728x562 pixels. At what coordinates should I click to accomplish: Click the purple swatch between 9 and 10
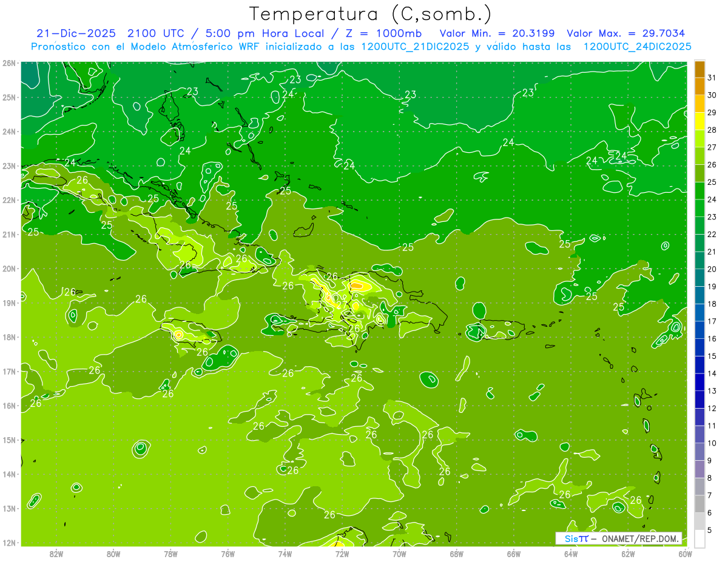tap(699, 452)
